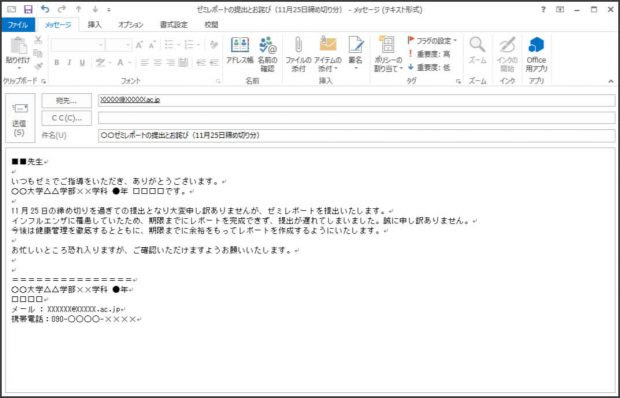The image size is (620, 398).
Task: Open the Assign Policy (ポリシーの割り当て) menu
Action: tap(388, 55)
